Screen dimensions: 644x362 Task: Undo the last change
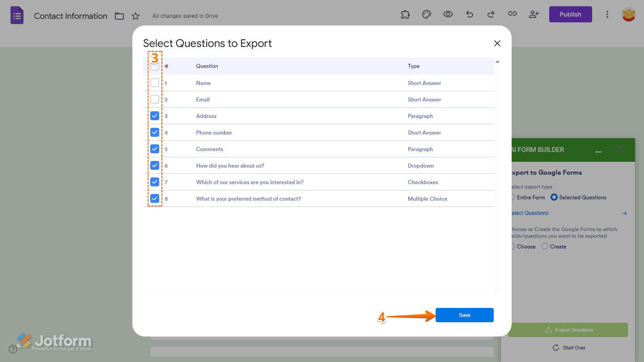coord(469,14)
